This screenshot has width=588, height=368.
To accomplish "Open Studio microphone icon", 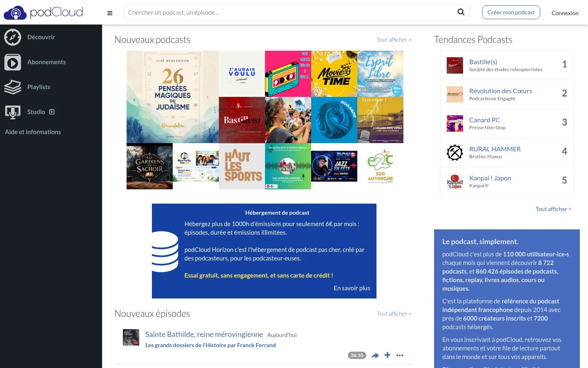I will tap(13, 112).
